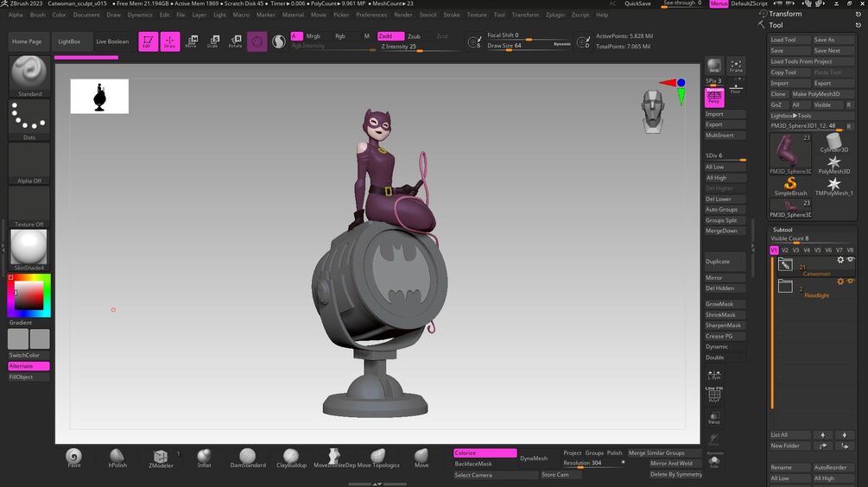
Task: Click the Duplicate subtool button
Action: pyautogui.click(x=725, y=262)
